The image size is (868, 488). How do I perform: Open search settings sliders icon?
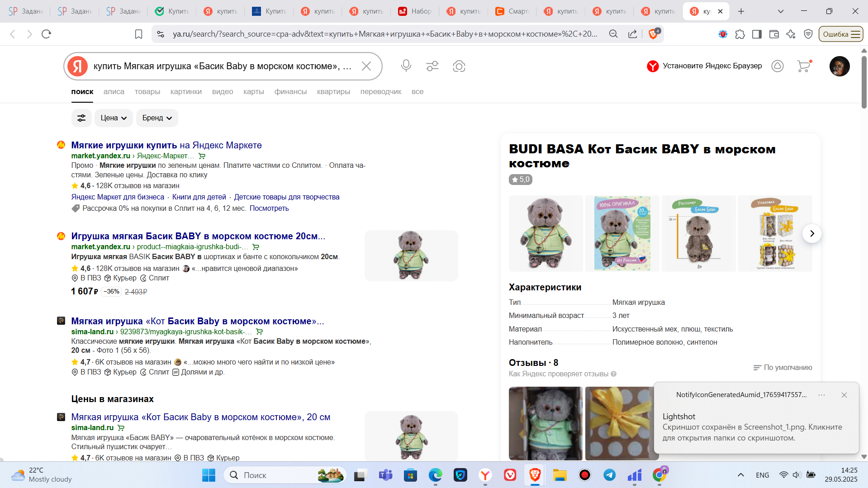click(x=432, y=66)
